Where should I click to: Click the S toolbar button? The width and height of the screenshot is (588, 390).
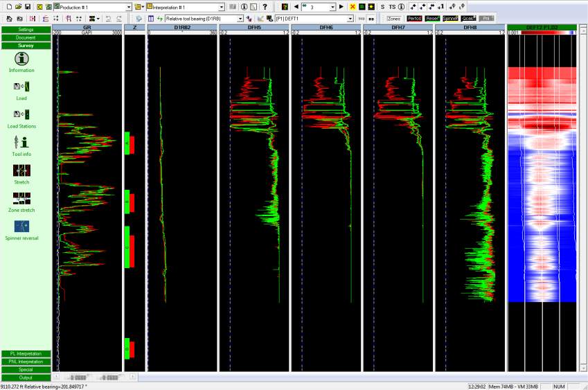382,7
